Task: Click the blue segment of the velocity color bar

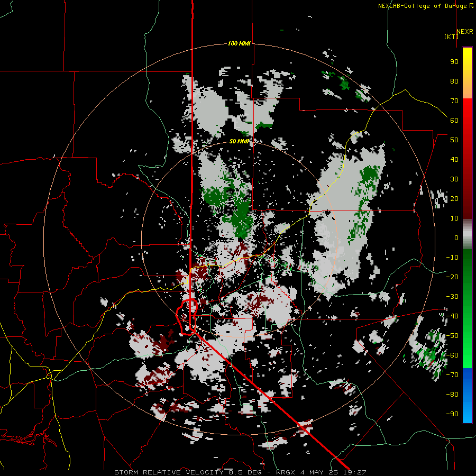Action: tap(467, 395)
